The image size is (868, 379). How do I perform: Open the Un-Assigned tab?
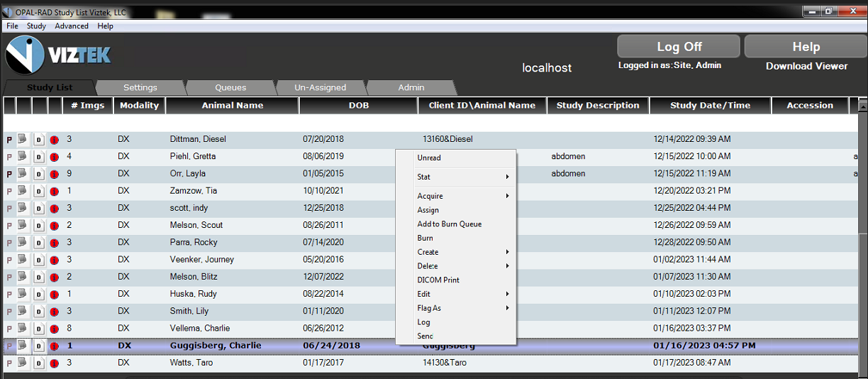(321, 87)
